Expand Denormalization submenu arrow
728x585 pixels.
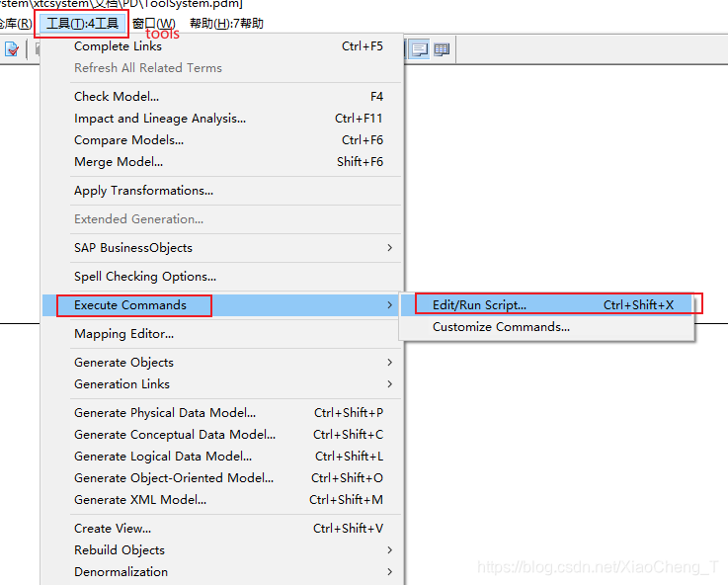click(x=389, y=571)
